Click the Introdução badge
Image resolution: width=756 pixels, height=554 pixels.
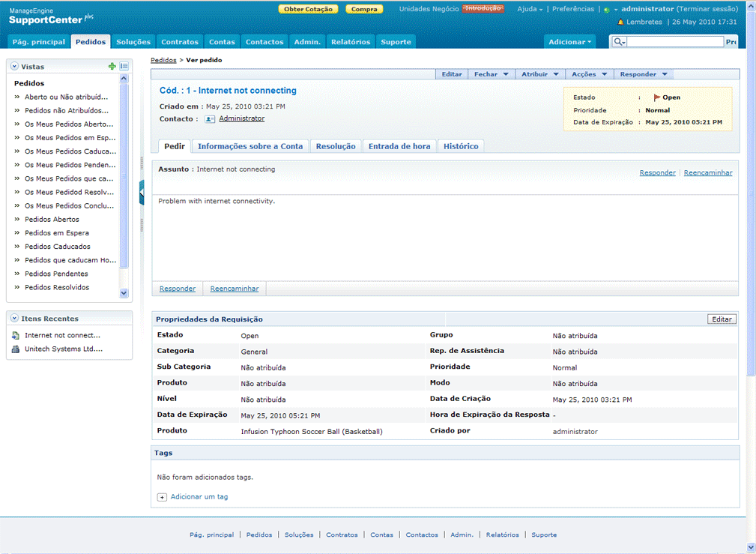click(483, 9)
